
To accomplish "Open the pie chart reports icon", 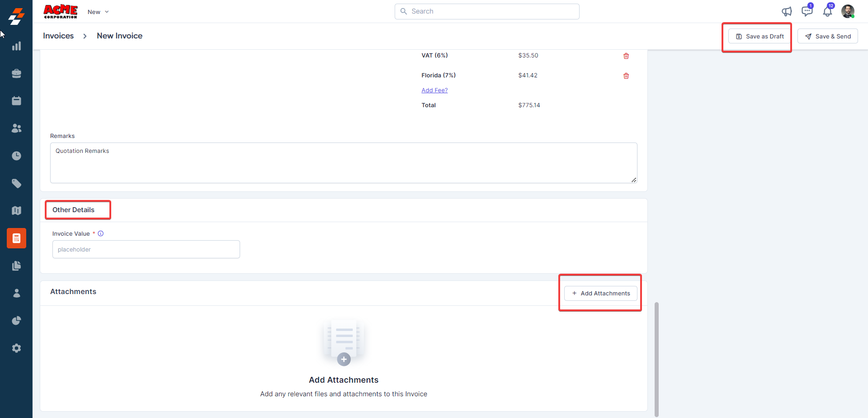I will [16, 321].
